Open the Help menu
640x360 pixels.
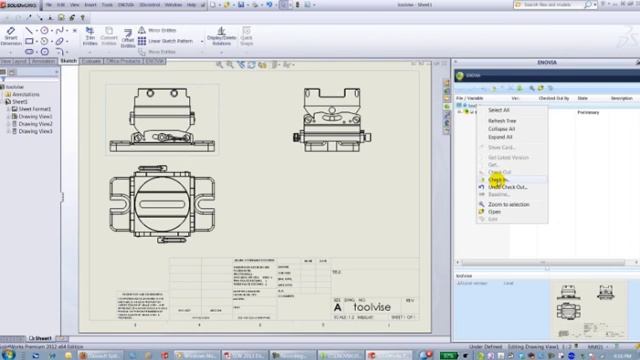point(191,5)
